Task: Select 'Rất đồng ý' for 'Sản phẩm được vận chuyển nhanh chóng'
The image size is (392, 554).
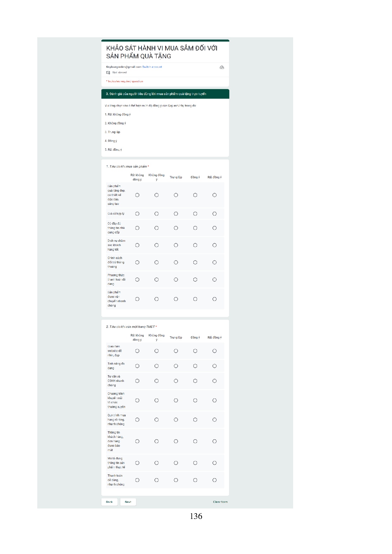Action: tap(214, 299)
